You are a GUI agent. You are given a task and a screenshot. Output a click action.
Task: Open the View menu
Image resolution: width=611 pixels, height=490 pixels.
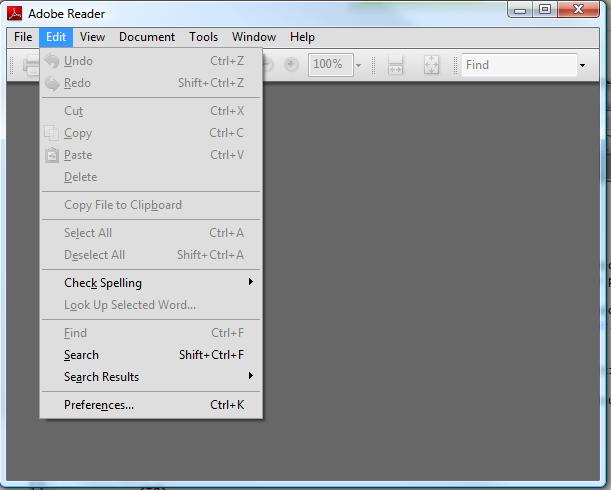click(x=92, y=37)
